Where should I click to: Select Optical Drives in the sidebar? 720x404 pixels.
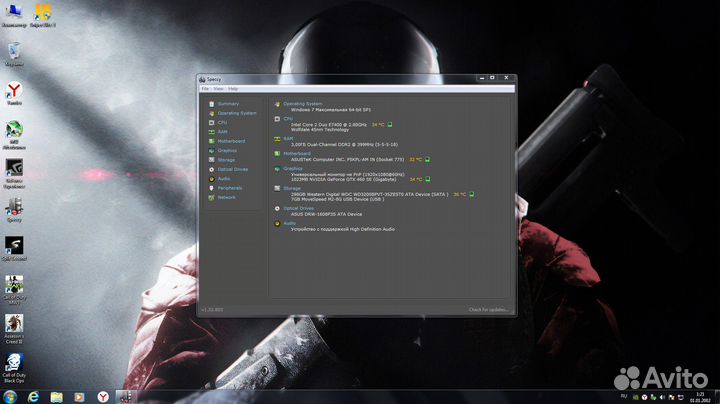point(233,169)
